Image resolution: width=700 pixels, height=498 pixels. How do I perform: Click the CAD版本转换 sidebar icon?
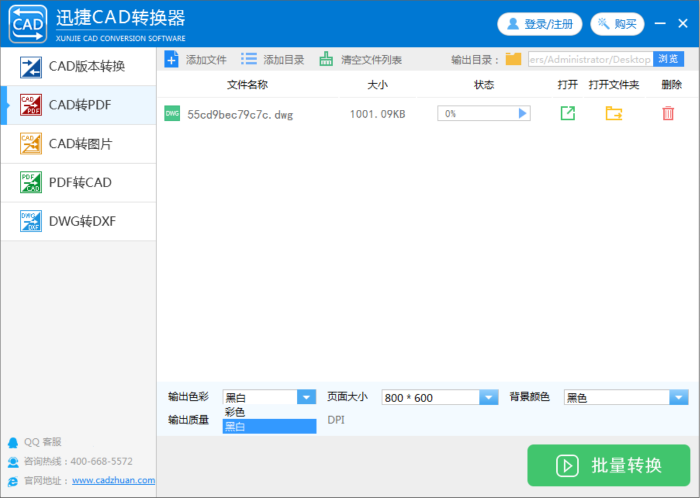pyautogui.click(x=31, y=67)
